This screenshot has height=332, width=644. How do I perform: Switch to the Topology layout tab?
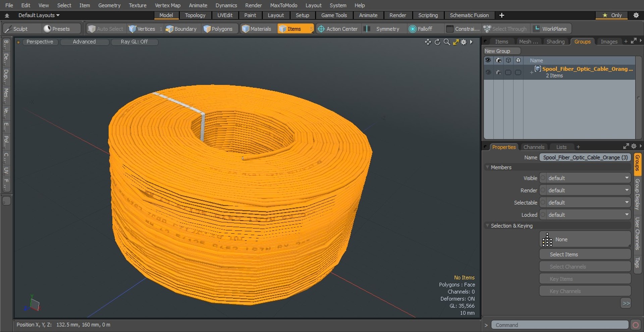195,15
